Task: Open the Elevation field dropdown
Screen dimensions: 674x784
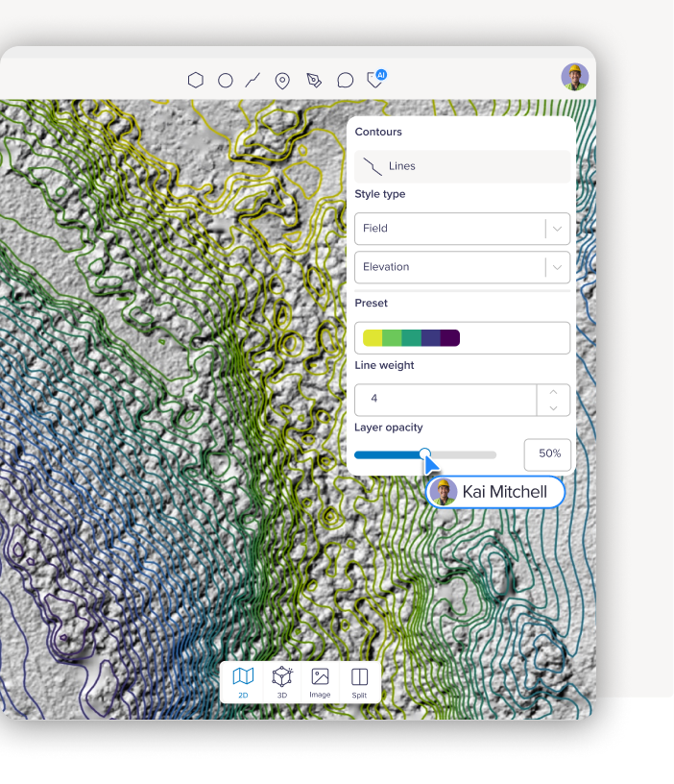Action: (462, 267)
